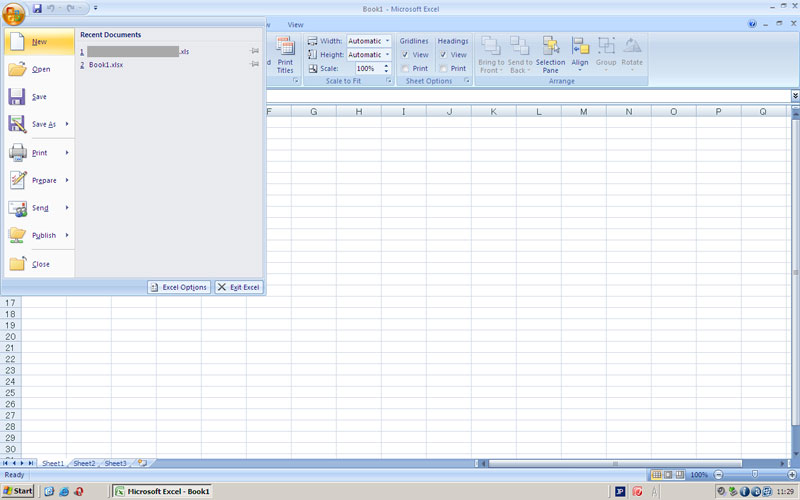Expand the Publish submenu arrow
The height and width of the screenshot is (500, 800).
(x=67, y=235)
